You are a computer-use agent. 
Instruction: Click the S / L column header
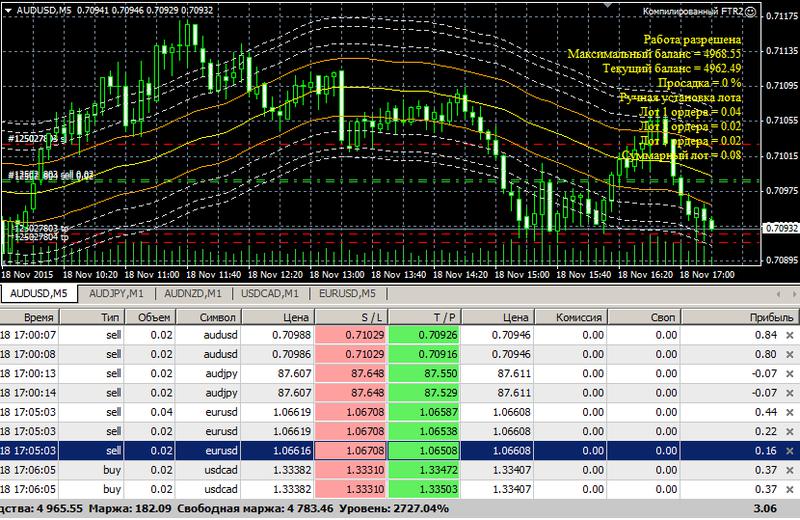pos(349,316)
